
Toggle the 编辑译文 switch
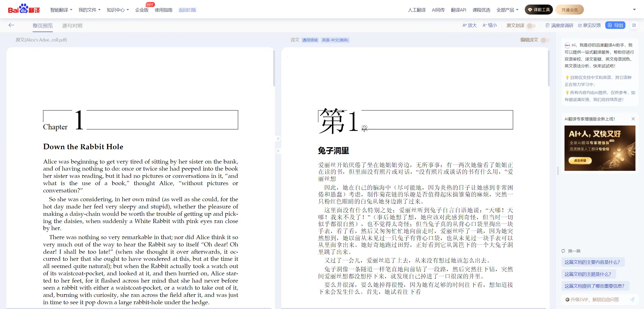[x=545, y=40]
